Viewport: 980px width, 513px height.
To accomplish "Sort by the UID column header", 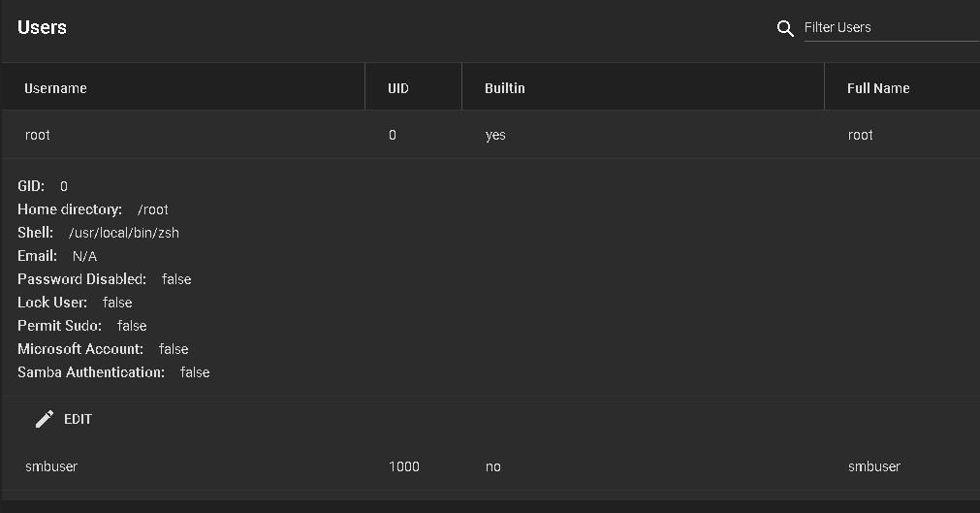I will pos(398,88).
